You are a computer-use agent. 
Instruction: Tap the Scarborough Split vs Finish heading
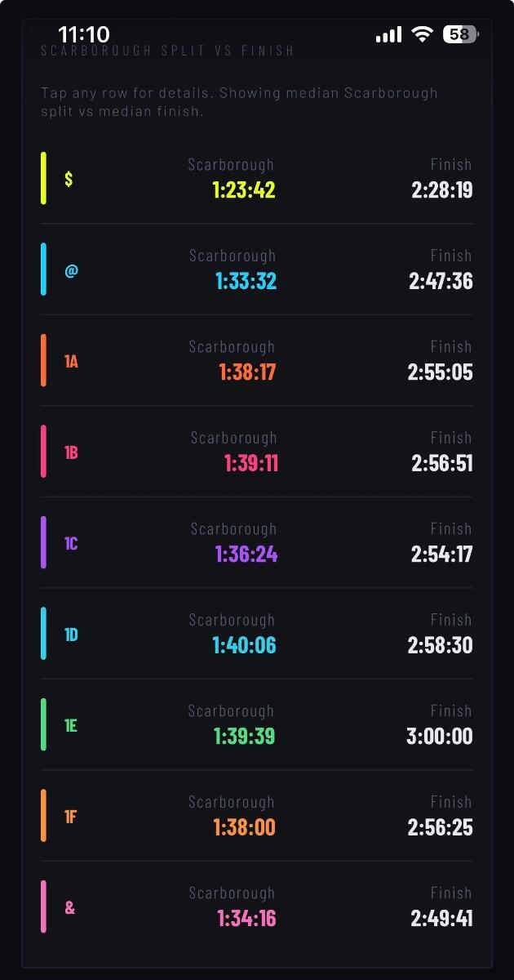pos(167,51)
